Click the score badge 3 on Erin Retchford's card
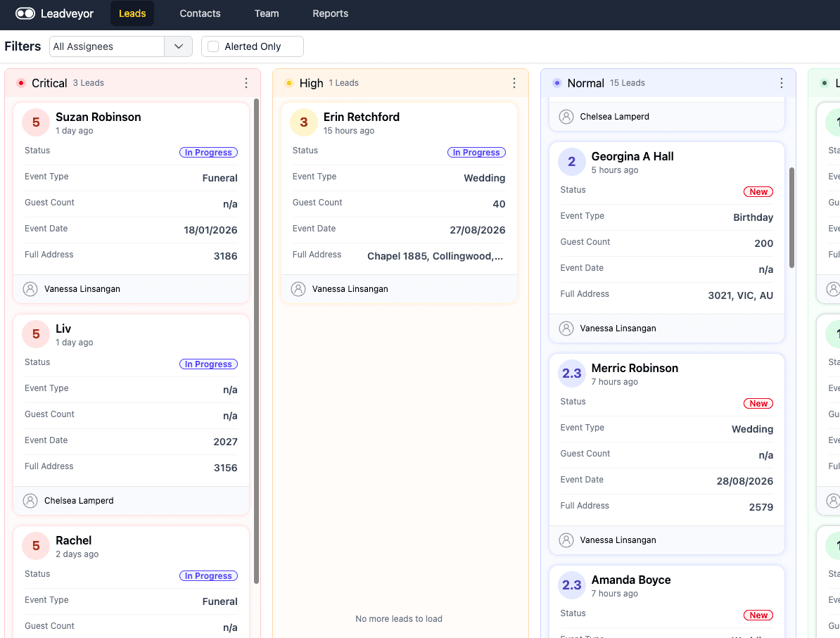 303,122
